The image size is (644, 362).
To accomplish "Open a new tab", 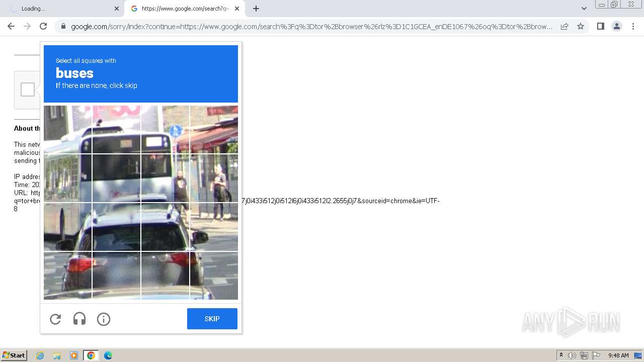I will pos(256,9).
